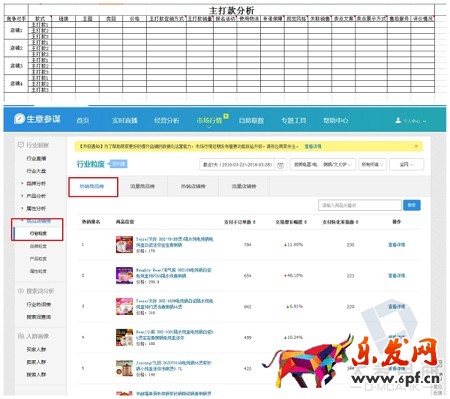The image size is (450, 399).
Task: Close the yellow upgrade notice banner
Action: point(416,146)
